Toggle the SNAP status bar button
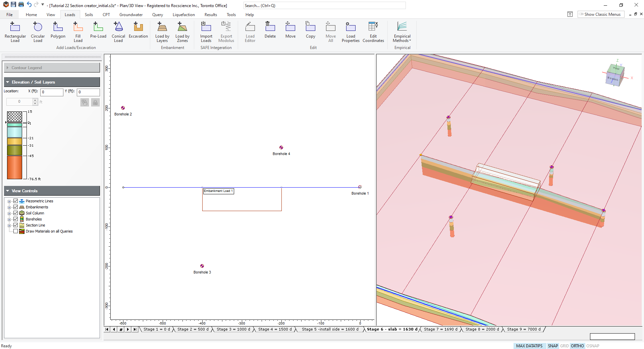644x349 pixels. (x=553, y=346)
